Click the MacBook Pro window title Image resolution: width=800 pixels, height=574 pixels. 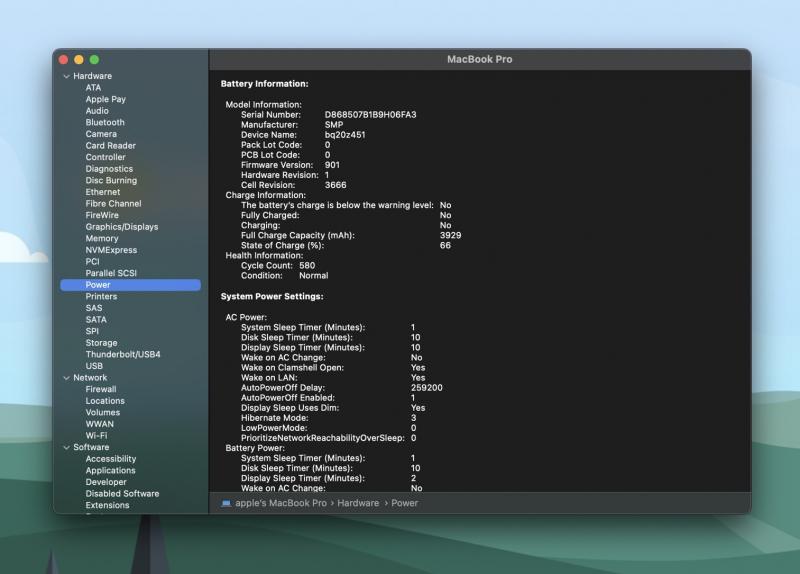click(x=480, y=59)
